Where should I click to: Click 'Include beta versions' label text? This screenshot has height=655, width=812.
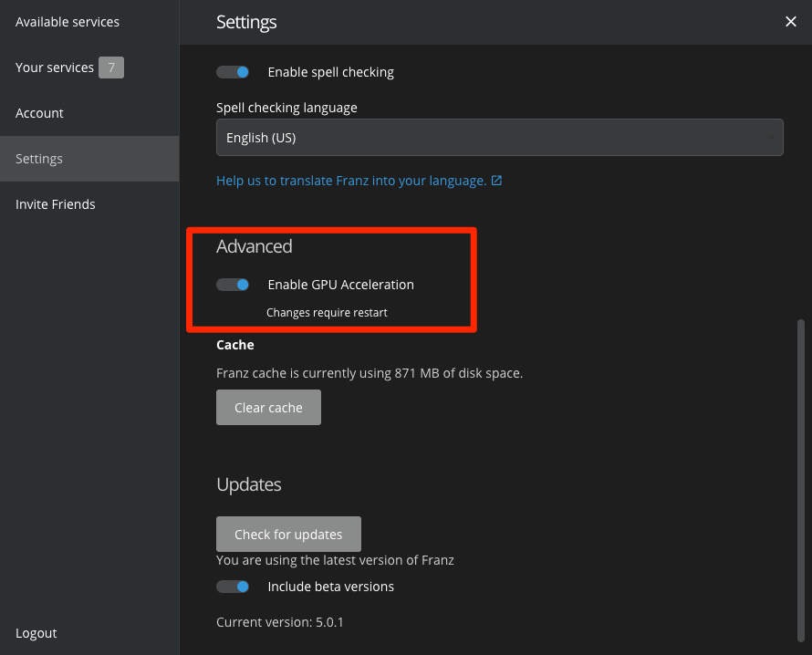pyautogui.click(x=330, y=587)
